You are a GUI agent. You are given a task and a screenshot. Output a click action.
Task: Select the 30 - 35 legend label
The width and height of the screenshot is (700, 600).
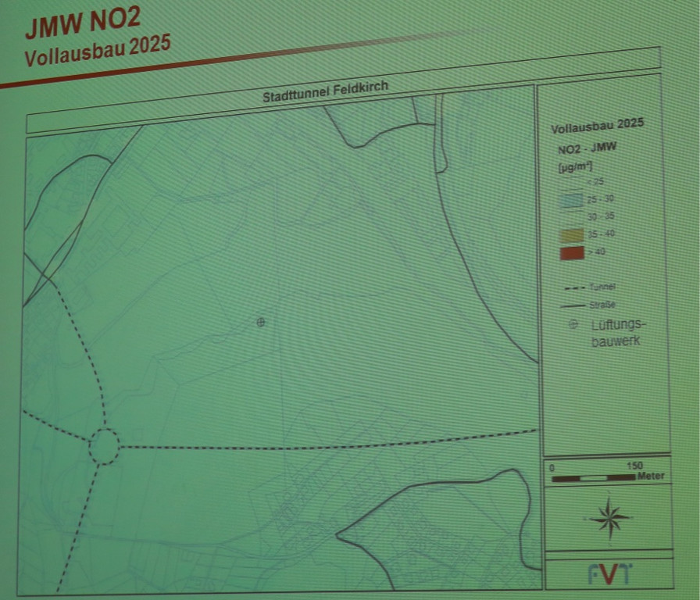600,216
